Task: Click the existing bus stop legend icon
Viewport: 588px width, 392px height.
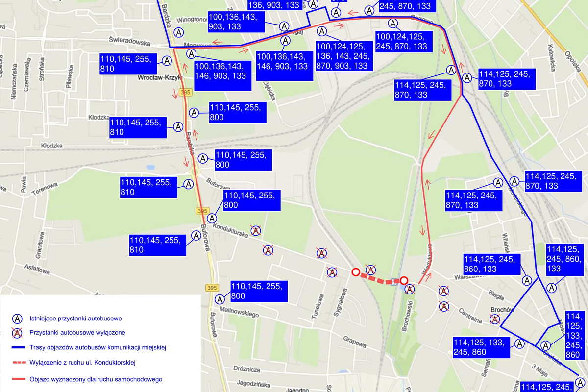Action: (x=17, y=318)
